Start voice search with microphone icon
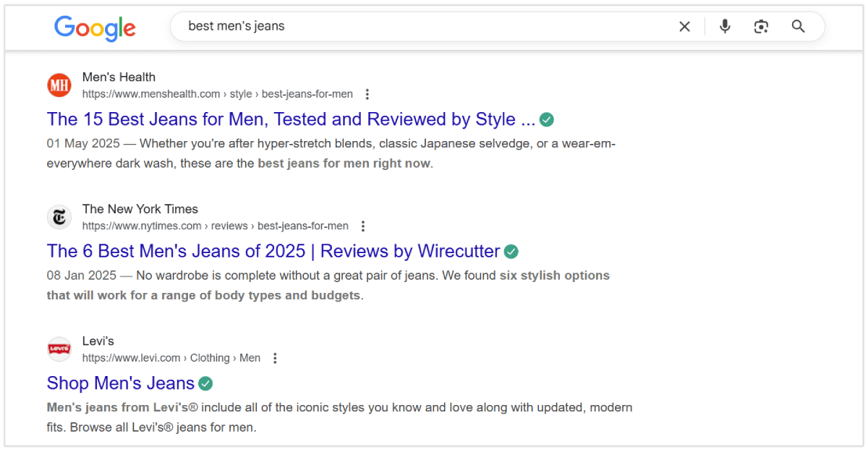Screen dimensions: 868x452 click(x=725, y=27)
